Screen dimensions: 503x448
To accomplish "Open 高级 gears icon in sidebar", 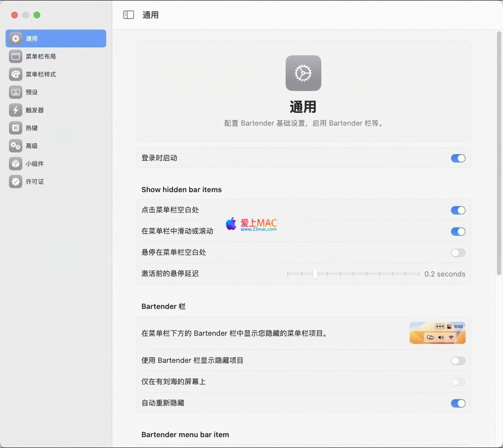I will point(16,146).
